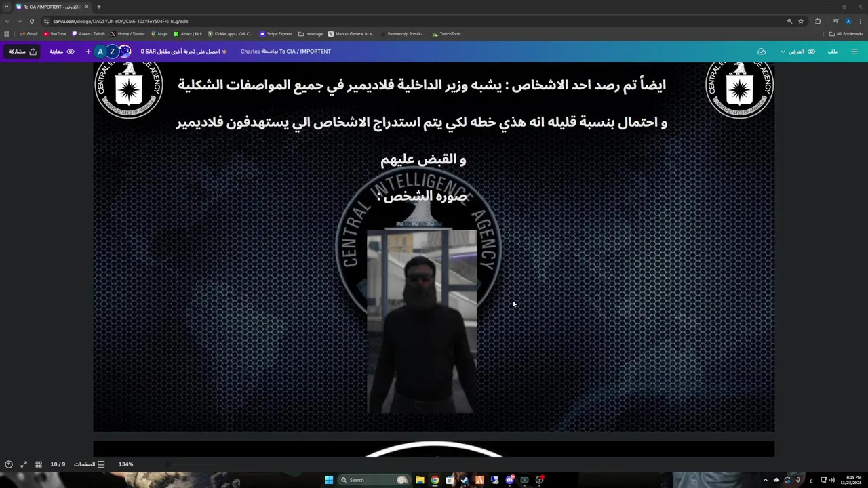868x488 pixels.
Task: Open the Chrome apps grid icon
Action: [x=7, y=34]
